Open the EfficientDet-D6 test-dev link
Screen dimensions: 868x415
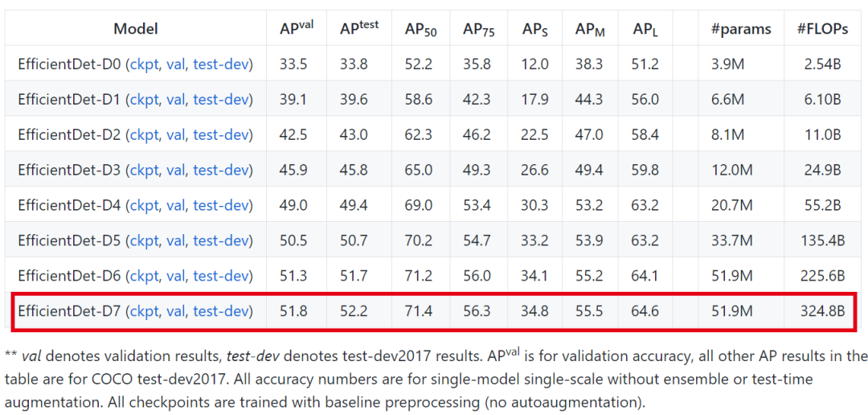[x=221, y=276]
